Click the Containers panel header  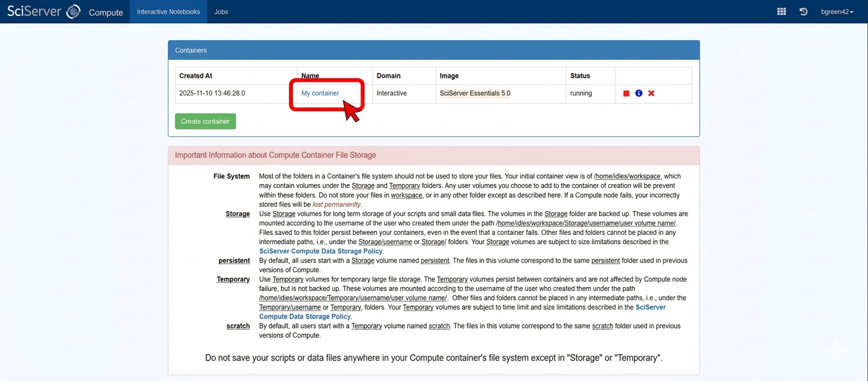[x=433, y=50]
